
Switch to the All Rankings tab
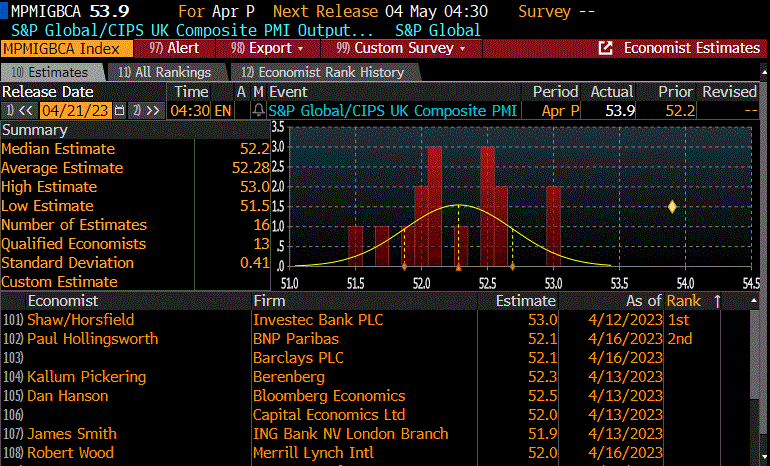165,72
